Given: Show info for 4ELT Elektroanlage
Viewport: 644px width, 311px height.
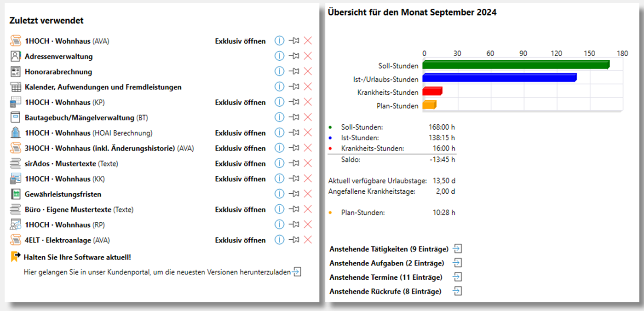Looking at the screenshot, I should pos(279,240).
